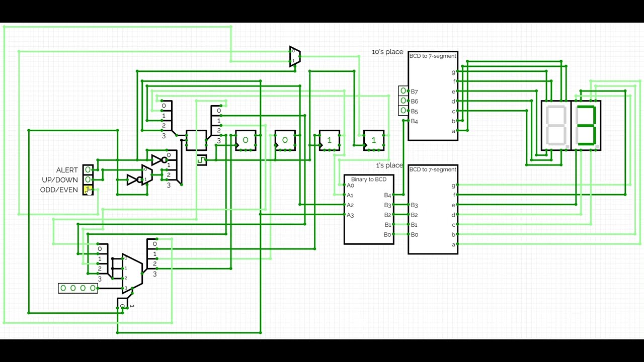Screen dimensions: 644x362
Task: Select the splitter next to the upper NOT gate
Action: [x=171, y=167]
